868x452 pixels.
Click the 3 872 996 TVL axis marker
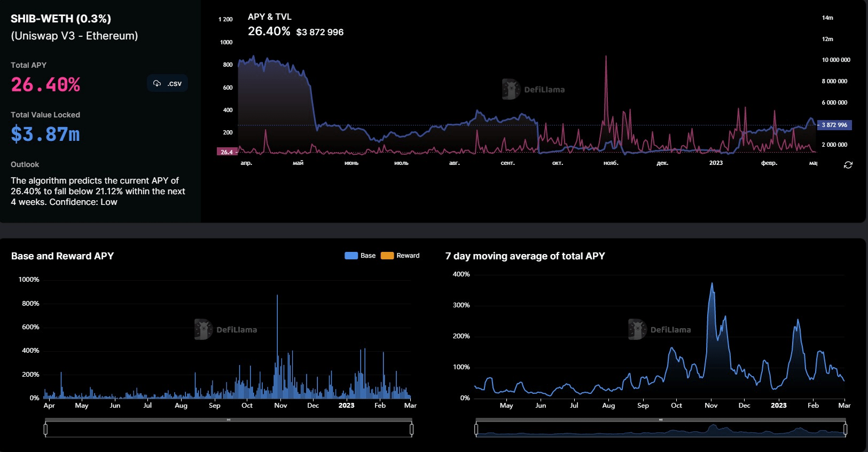pos(834,125)
